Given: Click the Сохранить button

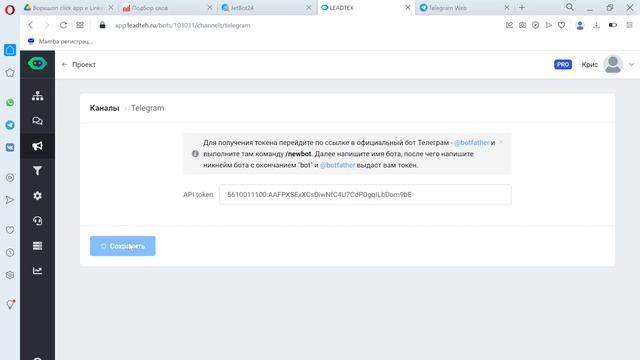Looking at the screenshot, I should [122, 246].
